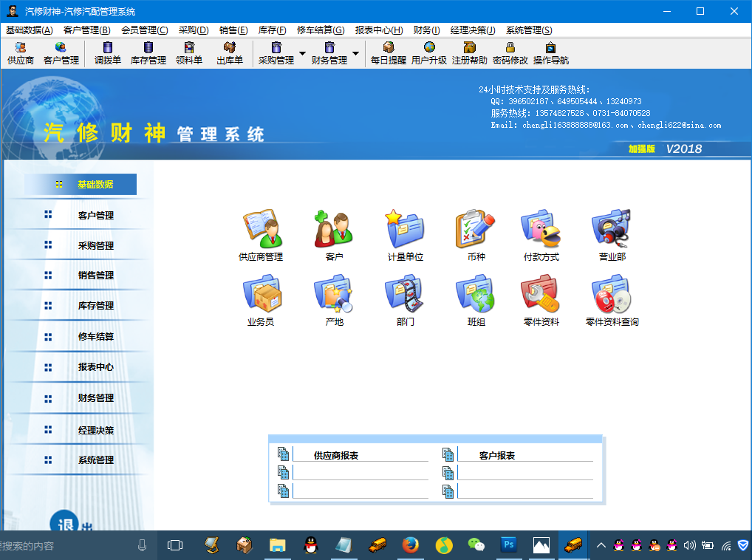Open the 基础数据(A) menu
Viewport: 752px width, 560px height.
[30, 30]
